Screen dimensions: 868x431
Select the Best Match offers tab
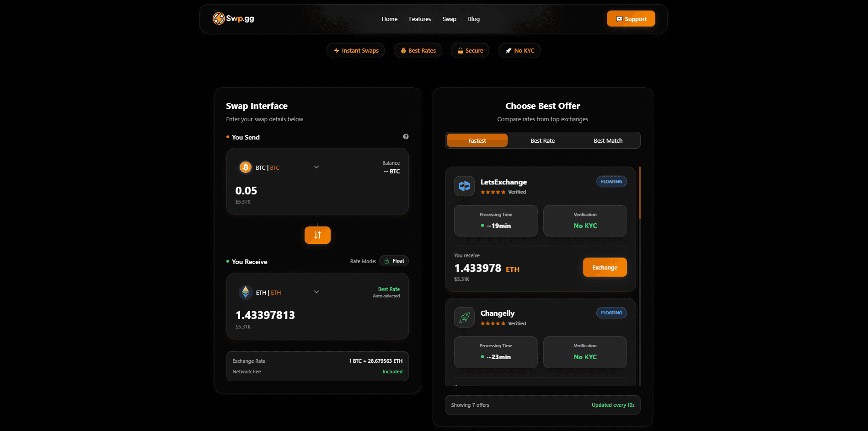(x=608, y=140)
